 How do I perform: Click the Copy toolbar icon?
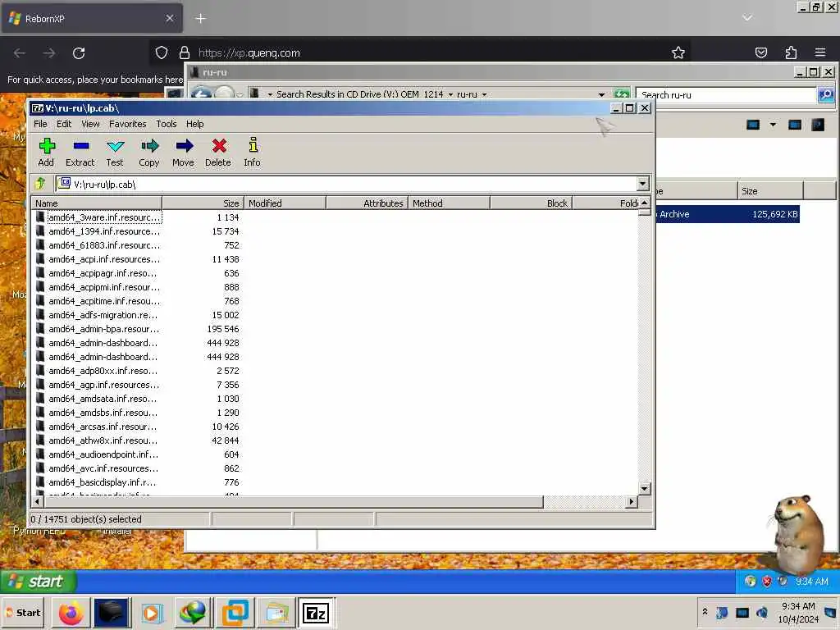point(149,152)
